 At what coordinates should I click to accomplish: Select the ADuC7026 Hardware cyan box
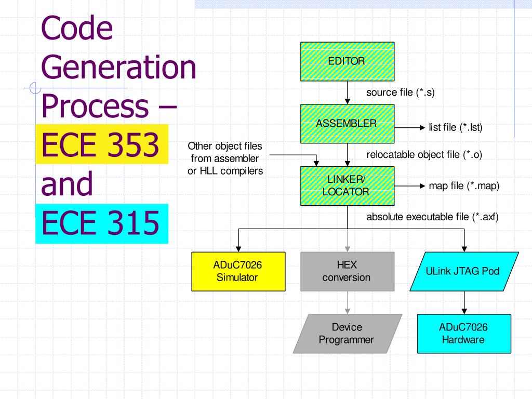coord(464,334)
